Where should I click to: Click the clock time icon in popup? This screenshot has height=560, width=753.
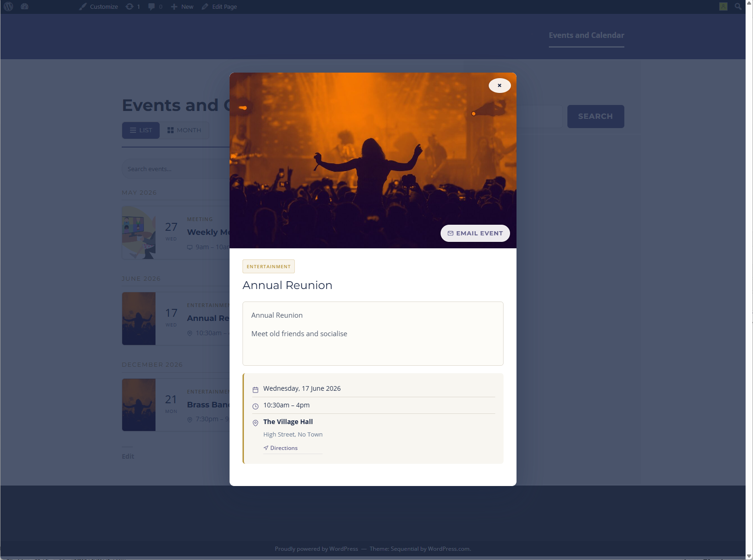255,406
